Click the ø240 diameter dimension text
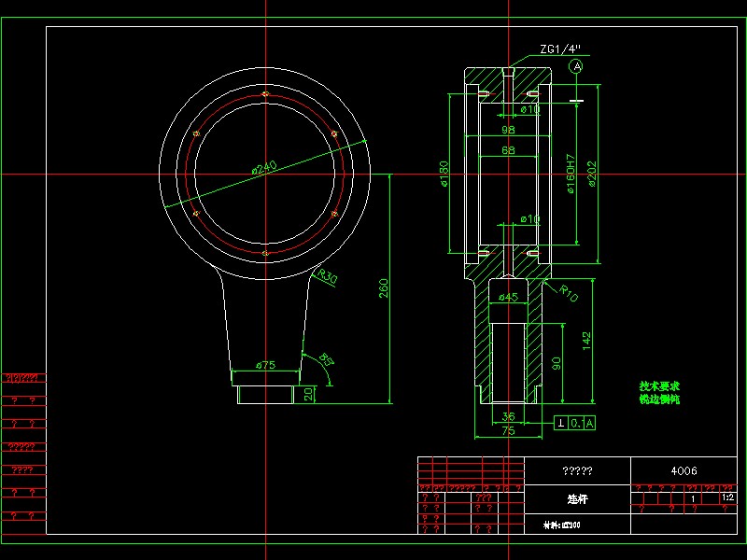The width and height of the screenshot is (747, 560). pyautogui.click(x=264, y=168)
